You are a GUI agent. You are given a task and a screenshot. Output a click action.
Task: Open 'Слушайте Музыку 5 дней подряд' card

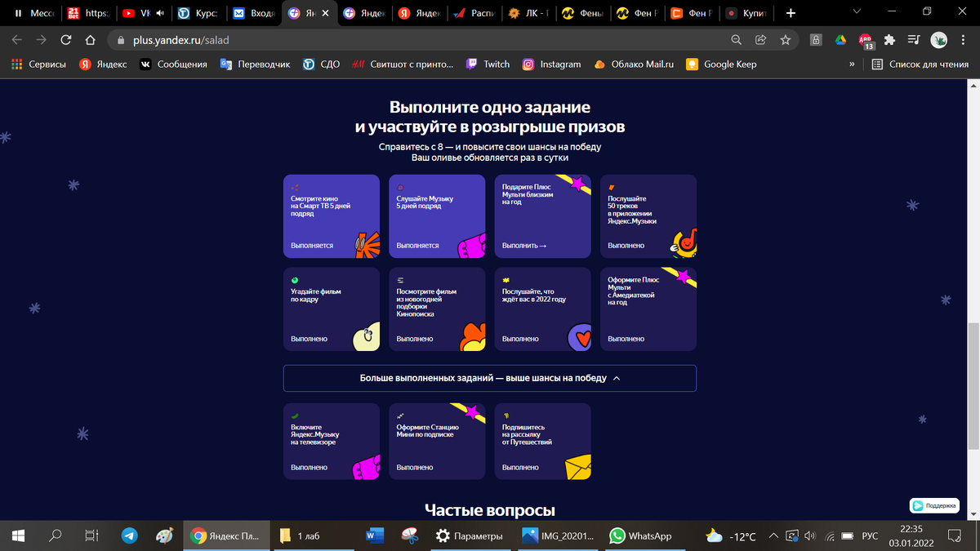point(437,216)
